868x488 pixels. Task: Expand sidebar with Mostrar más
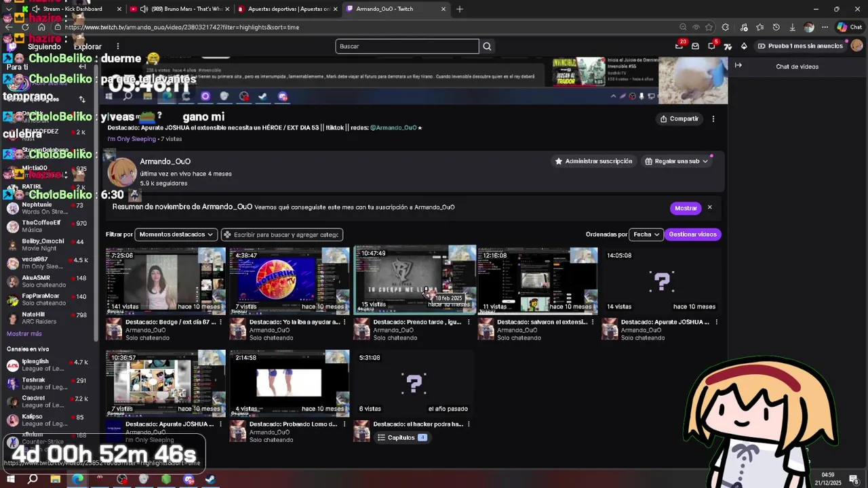point(24,333)
